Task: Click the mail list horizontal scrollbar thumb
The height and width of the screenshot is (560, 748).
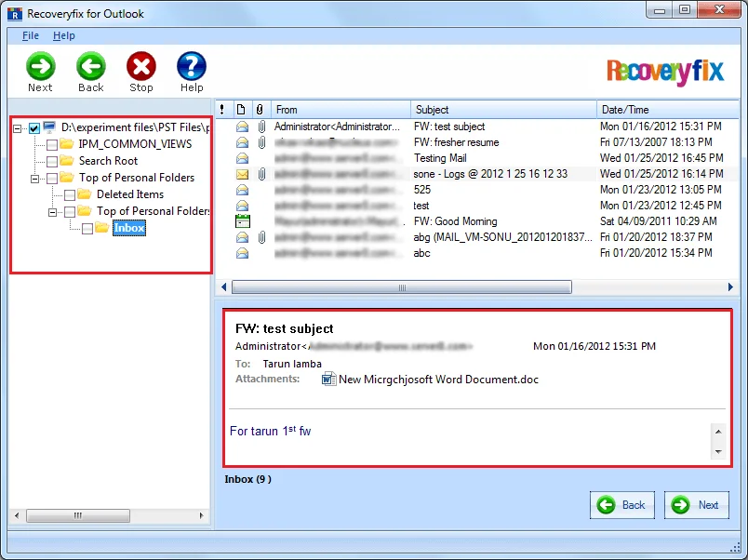Action: [402, 287]
